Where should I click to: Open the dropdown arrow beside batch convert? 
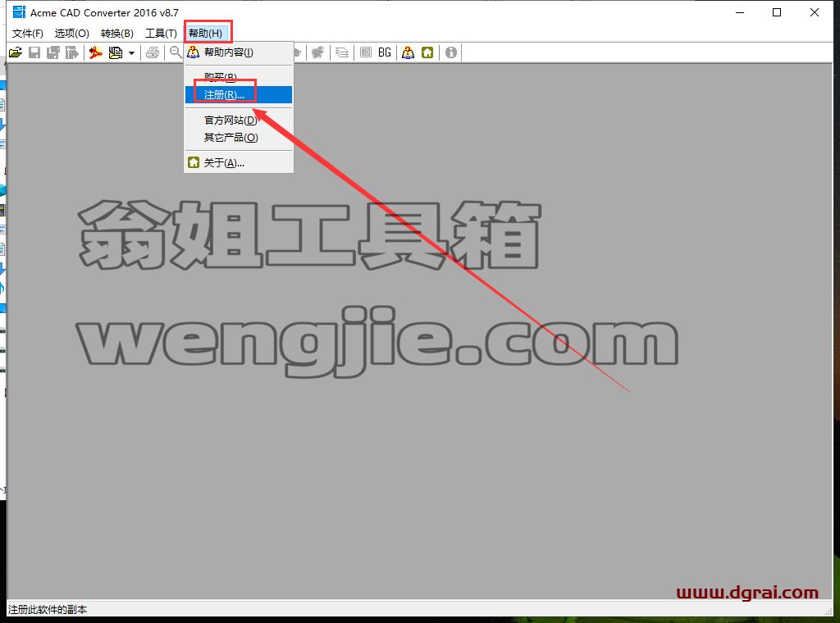pos(131,53)
